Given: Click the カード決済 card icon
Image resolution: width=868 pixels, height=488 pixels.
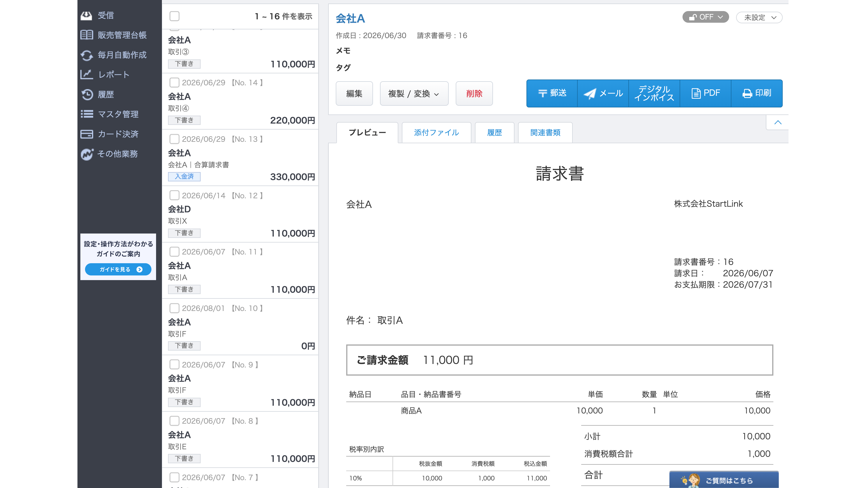Looking at the screenshot, I should pyautogui.click(x=86, y=134).
